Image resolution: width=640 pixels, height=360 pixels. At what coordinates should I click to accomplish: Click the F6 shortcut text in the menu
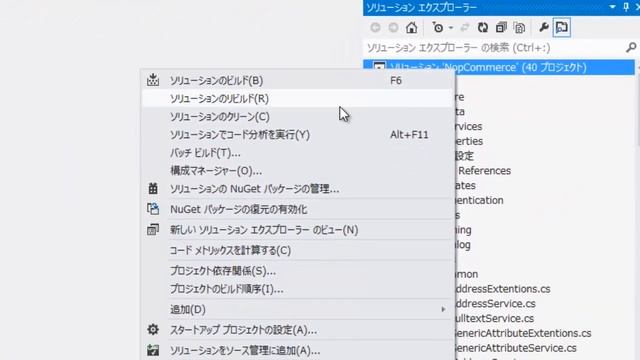tap(396, 80)
